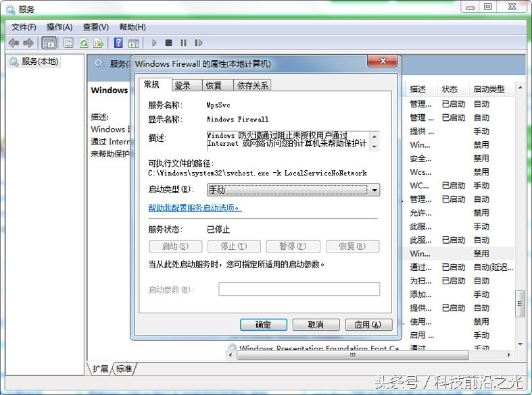Click the 应用(A) button
Image resolution: width=532 pixels, height=395 pixels.
(x=368, y=325)
